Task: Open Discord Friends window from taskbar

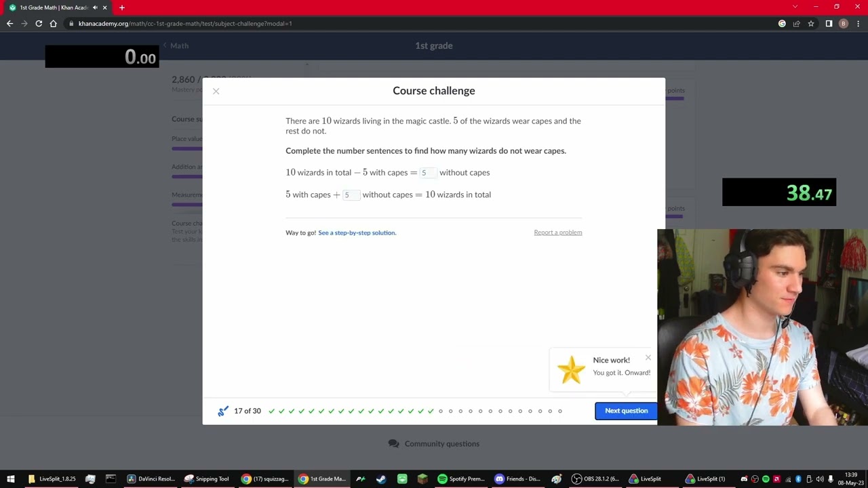Action: pyautogui.click(x=518, y=479)
